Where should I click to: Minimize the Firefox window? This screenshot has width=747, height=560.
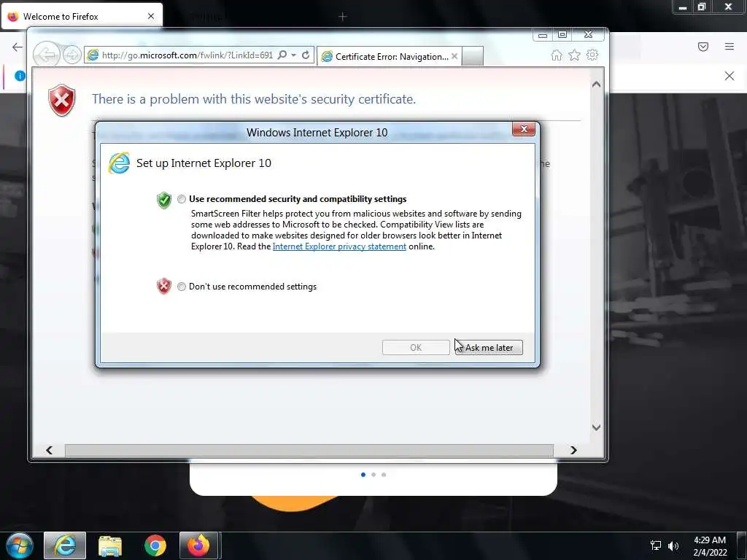click(x=683, y=7)
